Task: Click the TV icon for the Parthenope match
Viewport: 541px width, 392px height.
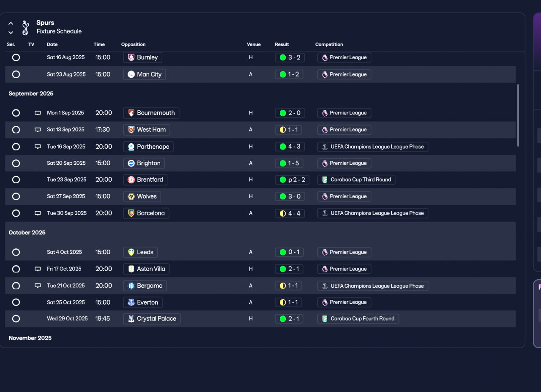Action: pos(38,147)
